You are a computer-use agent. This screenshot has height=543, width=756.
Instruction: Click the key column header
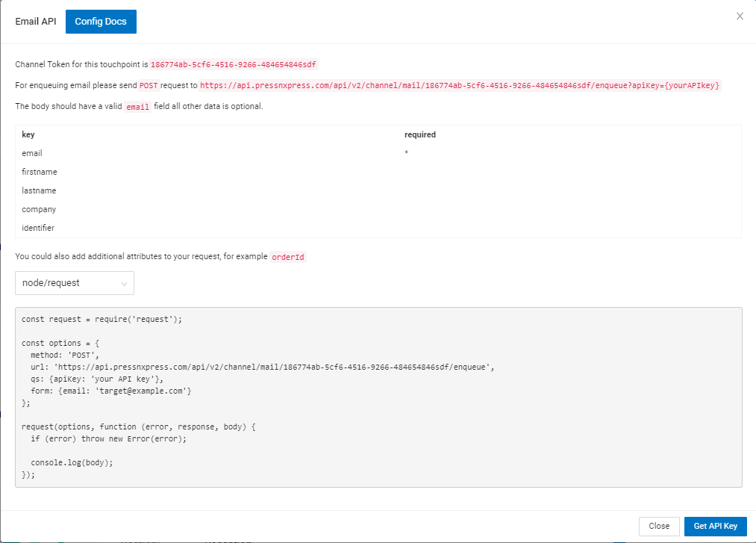[x=28, y=135]
